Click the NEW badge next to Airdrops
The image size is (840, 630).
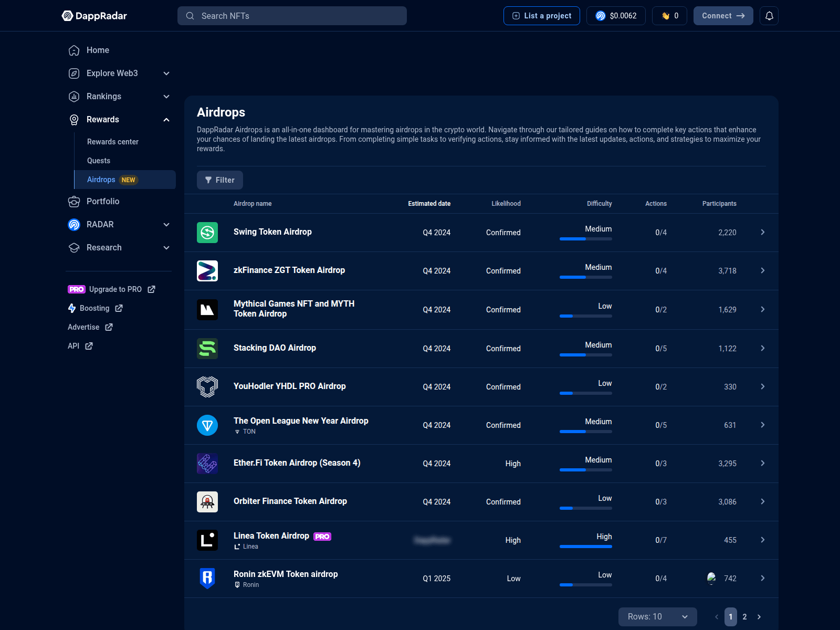click(x=128, y=180)
